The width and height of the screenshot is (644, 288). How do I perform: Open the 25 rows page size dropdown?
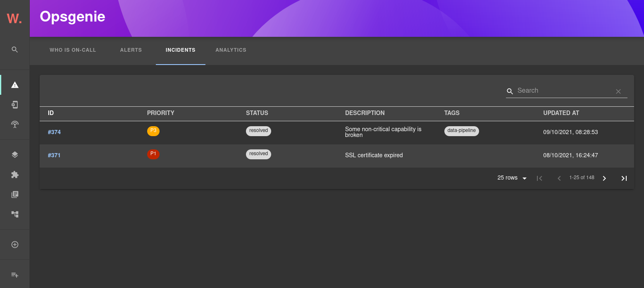(512, 178)
